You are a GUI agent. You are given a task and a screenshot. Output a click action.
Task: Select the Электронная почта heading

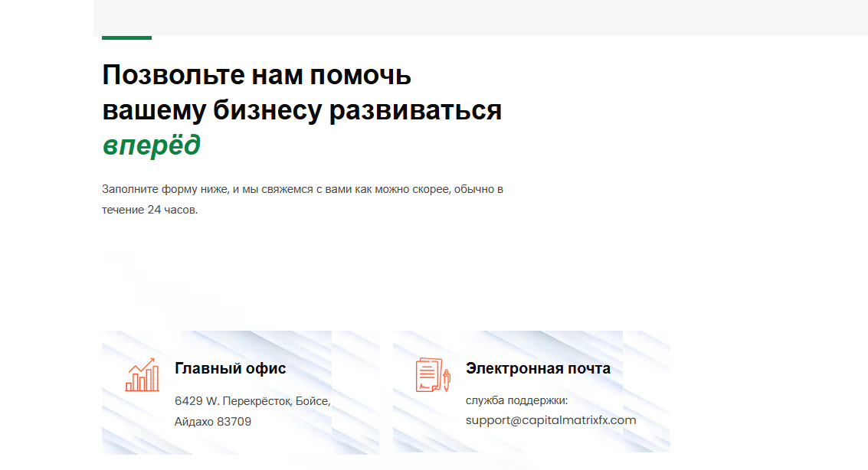538,368
